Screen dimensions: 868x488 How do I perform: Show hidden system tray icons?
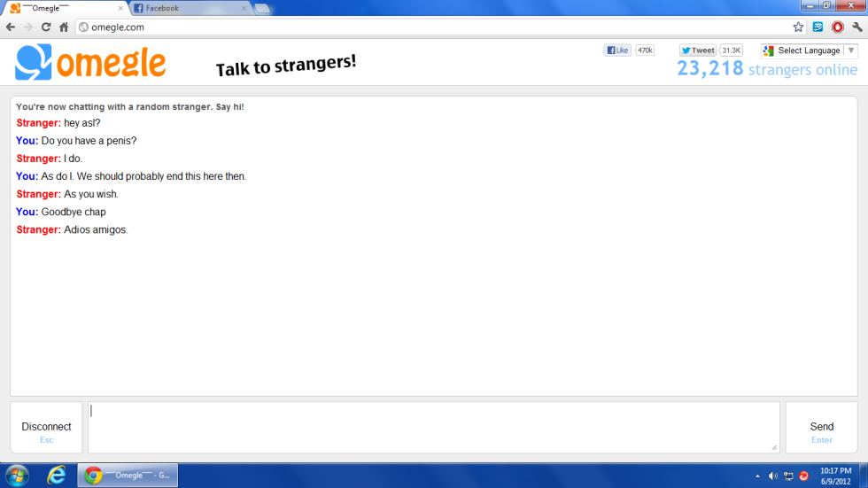point(757,476)
